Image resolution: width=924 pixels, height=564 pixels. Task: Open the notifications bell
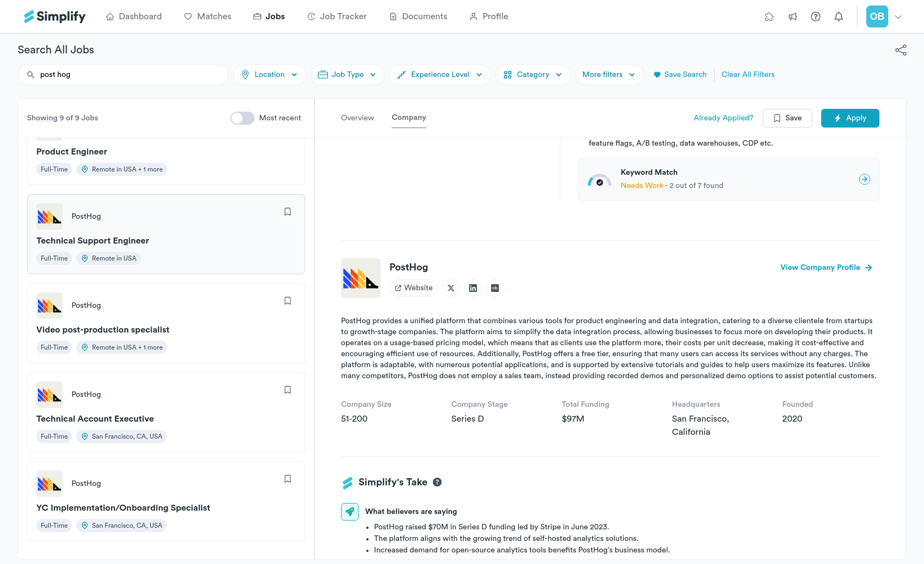838,16
